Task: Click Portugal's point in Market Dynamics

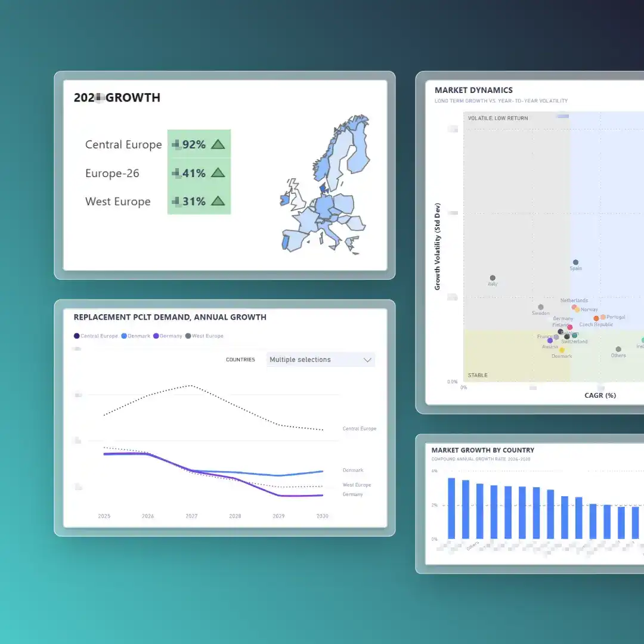Action: (603, 317)
